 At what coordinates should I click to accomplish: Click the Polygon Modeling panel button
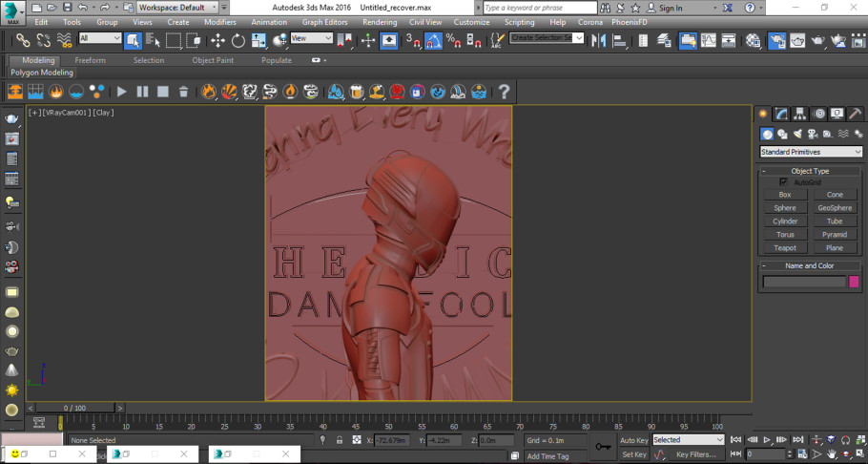coord(42,73)
